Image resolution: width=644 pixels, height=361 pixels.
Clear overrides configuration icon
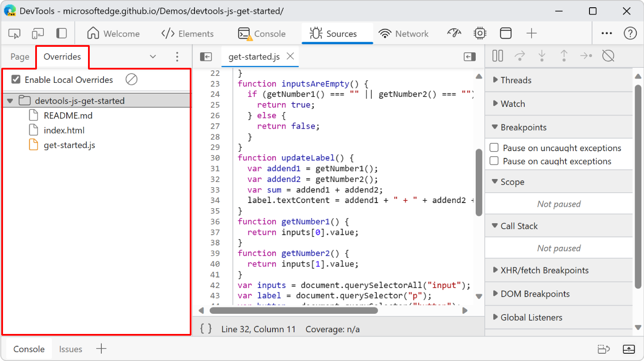[131, 79]
